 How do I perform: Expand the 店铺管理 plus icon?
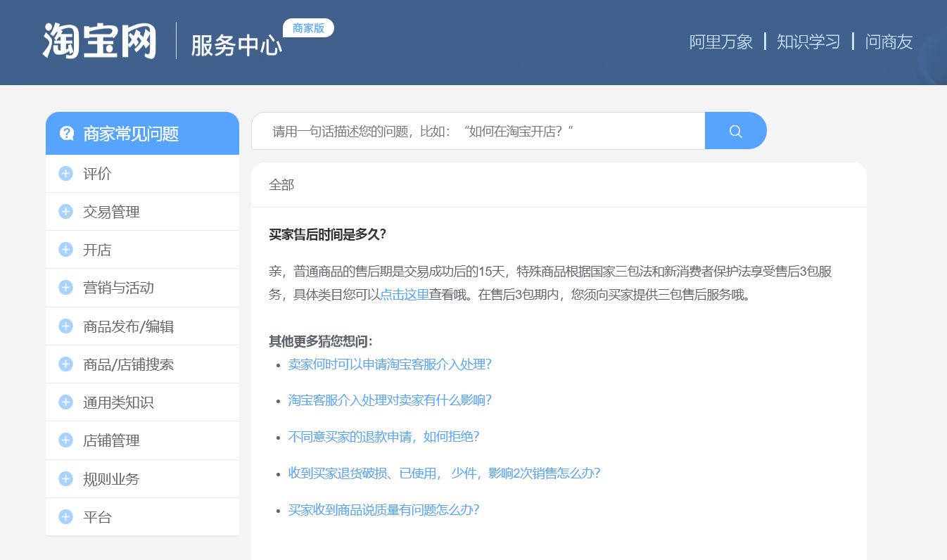(66, 440)
